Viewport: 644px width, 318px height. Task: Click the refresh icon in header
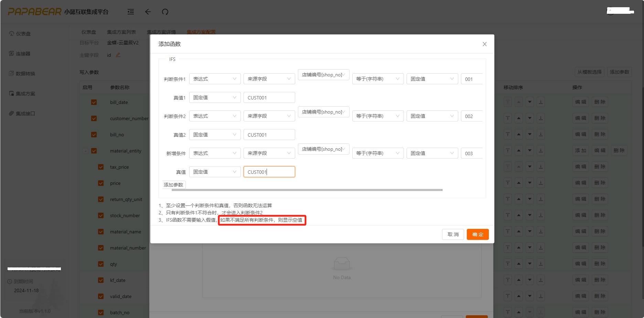[165, 12]
